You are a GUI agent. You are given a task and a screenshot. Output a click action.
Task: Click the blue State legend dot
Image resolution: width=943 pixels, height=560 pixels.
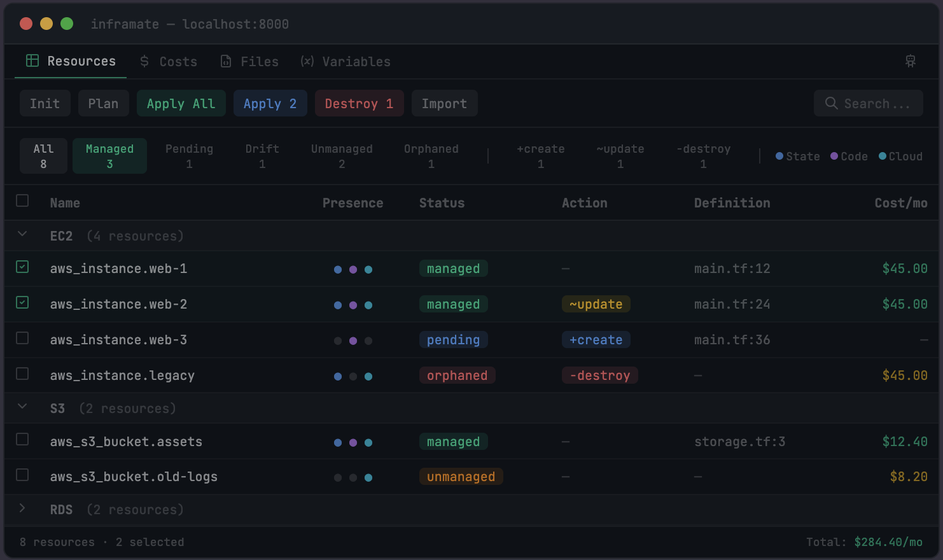(779, 156)
